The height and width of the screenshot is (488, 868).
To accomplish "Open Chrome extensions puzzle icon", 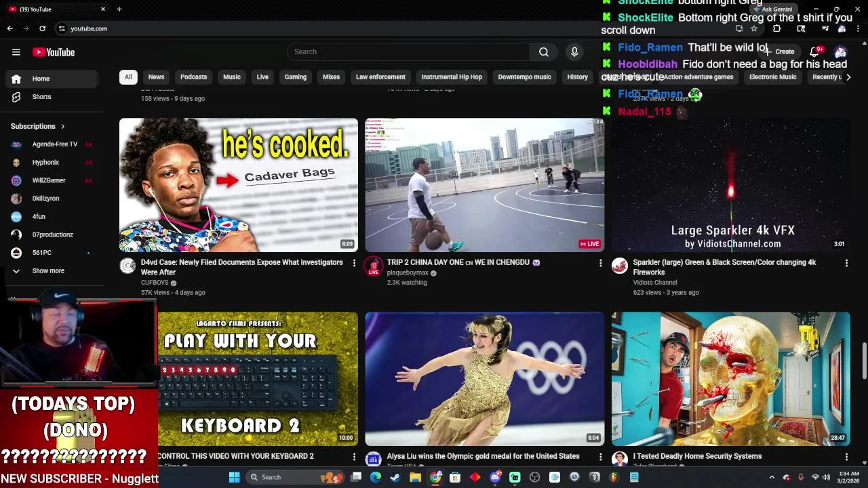I will click(x=777, y=28).
